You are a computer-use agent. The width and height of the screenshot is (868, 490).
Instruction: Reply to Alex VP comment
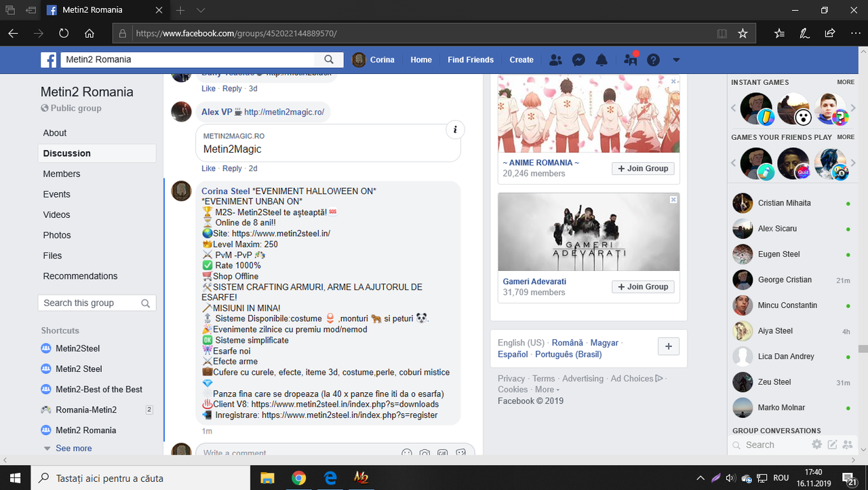click(232, 168)
